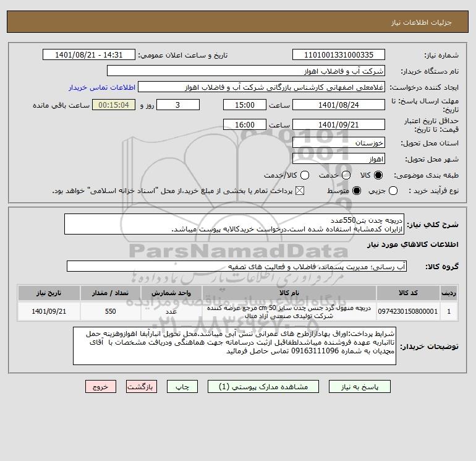
Task: Click the city field اهواز
Action: [x=339, y=158]
